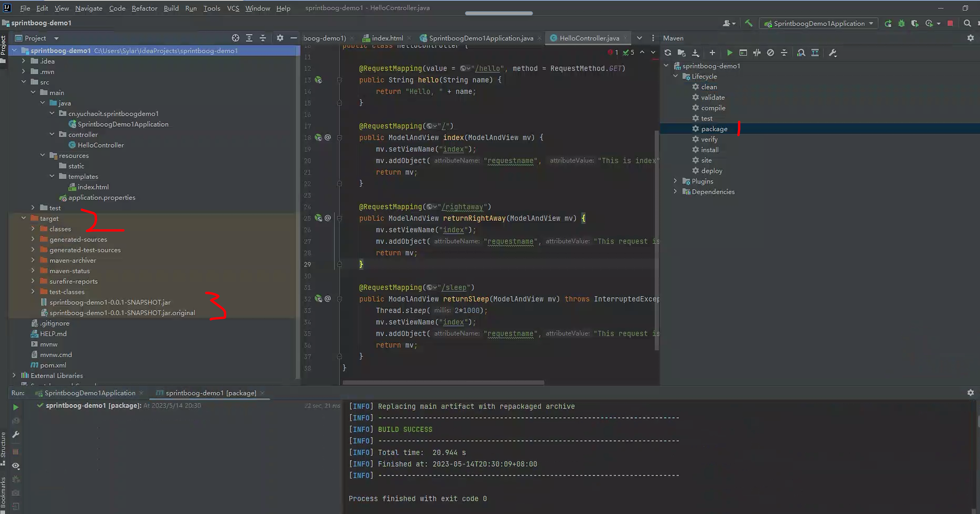The height and width of the screenshot is (514, 980).
Task: Toggle Skip Tests mode in Maven
Action: (770, 53)
